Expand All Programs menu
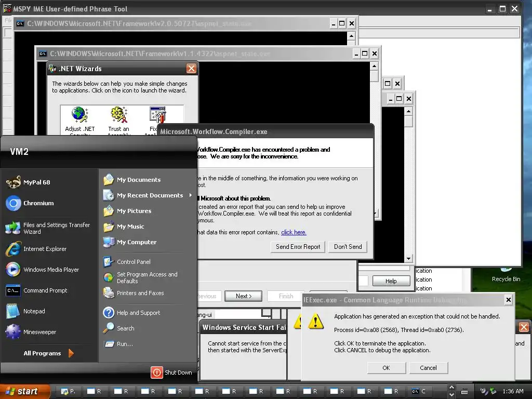Image resolution: width=532 pixels, height=399 pixels. click(48, 353)
